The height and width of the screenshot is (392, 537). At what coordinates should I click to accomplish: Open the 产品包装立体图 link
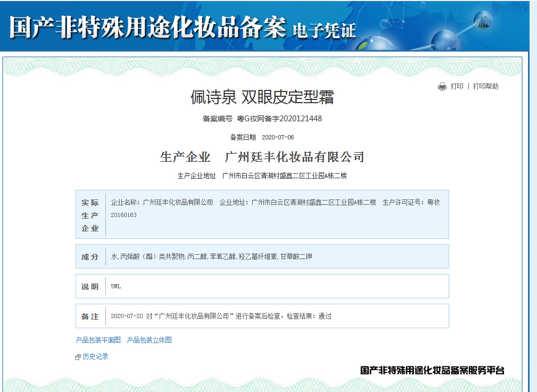(150, 340)
